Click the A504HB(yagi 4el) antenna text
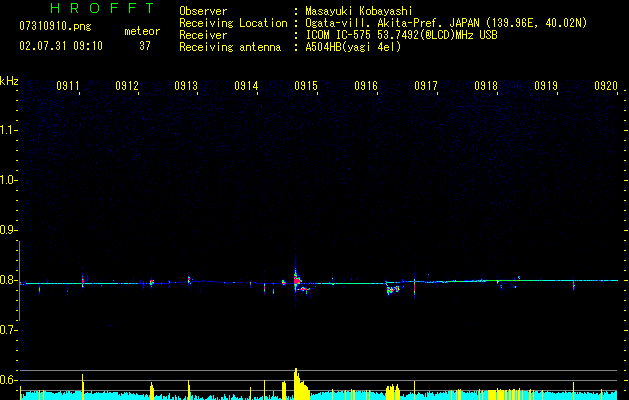 pos(353,47)
